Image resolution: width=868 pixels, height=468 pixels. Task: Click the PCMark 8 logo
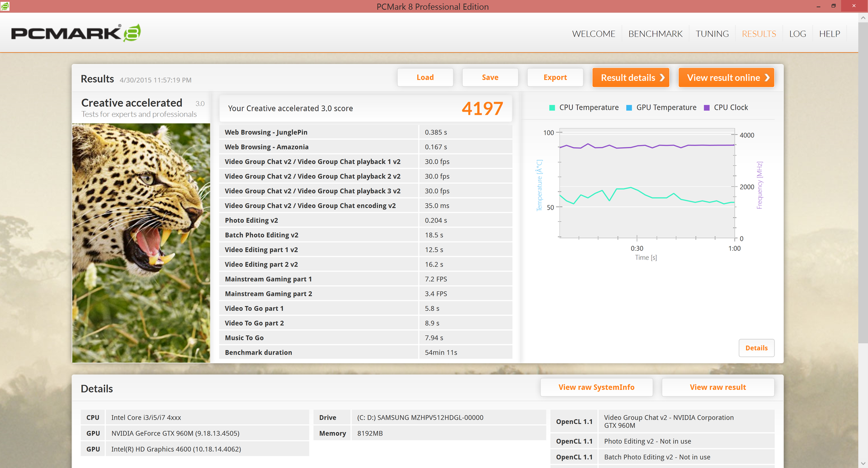[76, 33]
